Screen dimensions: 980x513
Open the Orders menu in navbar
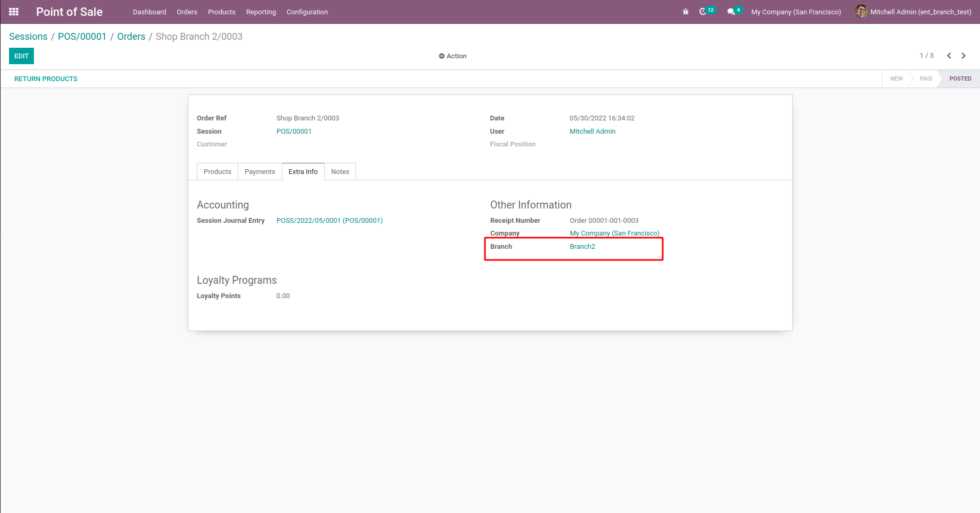point(187,12)
